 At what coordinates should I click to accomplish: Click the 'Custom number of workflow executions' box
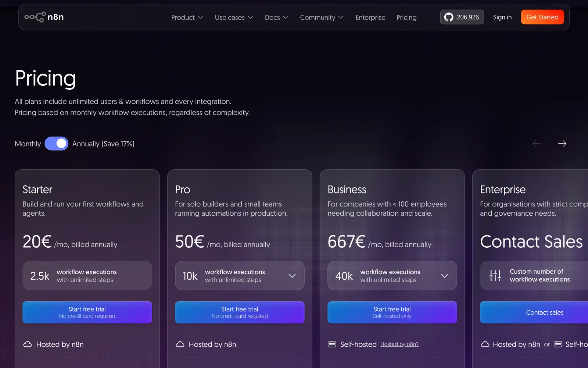point(534,276)
